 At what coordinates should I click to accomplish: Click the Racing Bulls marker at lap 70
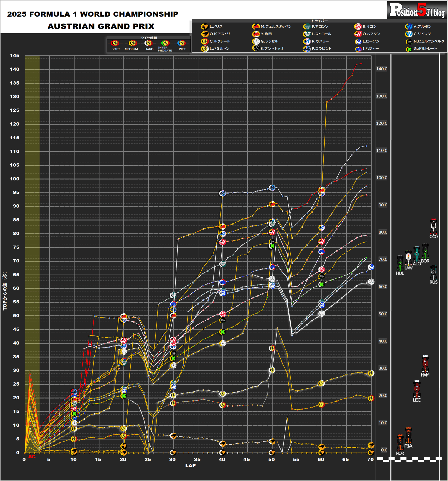click(371, 267)
